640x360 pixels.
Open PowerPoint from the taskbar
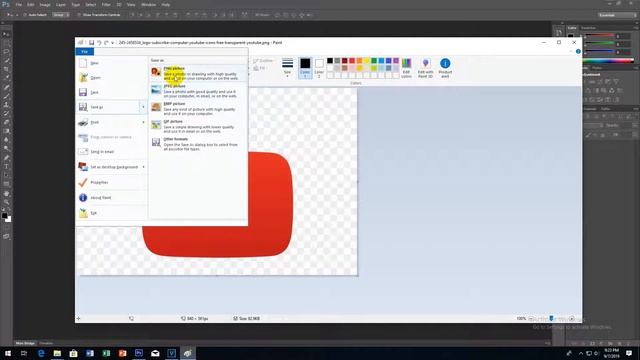point(122,353)
